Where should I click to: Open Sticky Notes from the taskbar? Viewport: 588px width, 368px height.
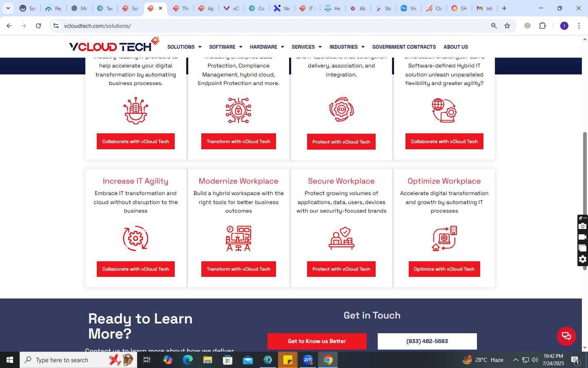tap(288, 360)
